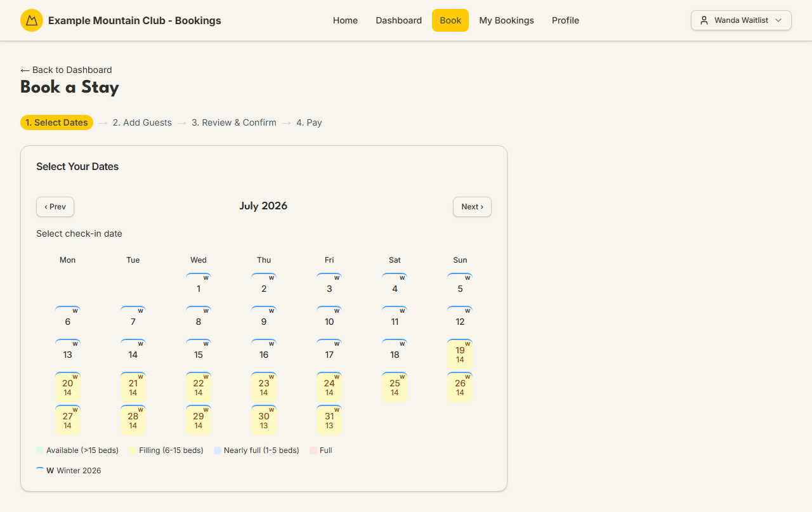Pick July 2 on the calendar
Viewport: 812px width, 512px height.
(x=264, y=287)
